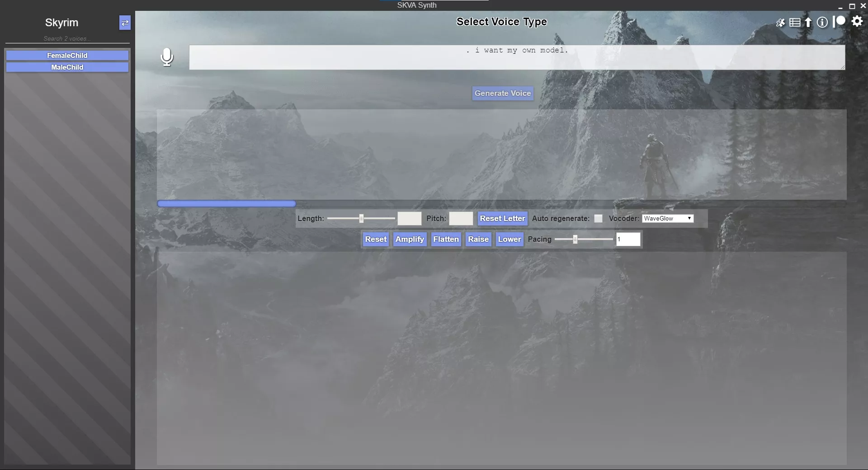Click the update arrow icon

tap(808, 22)
